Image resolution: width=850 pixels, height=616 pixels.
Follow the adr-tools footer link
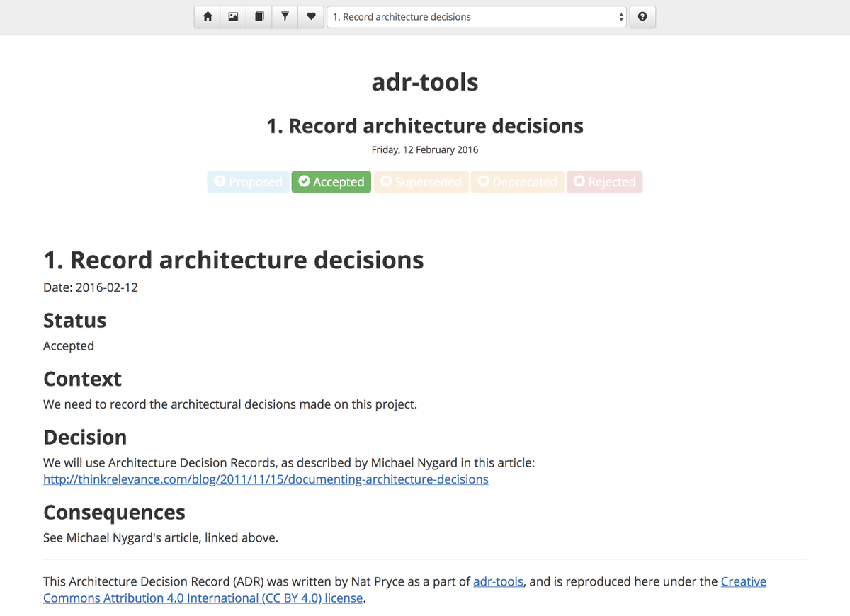tap(499, 581)
